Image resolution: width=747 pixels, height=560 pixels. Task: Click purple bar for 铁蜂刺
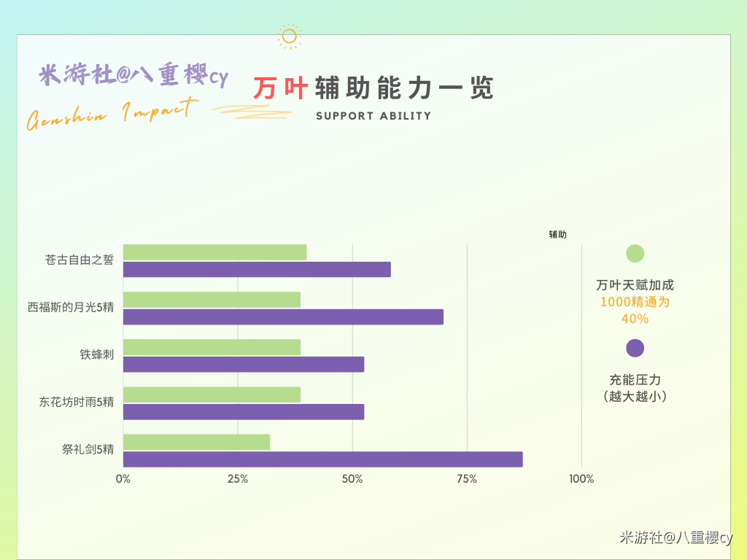(x=244, y=365)
